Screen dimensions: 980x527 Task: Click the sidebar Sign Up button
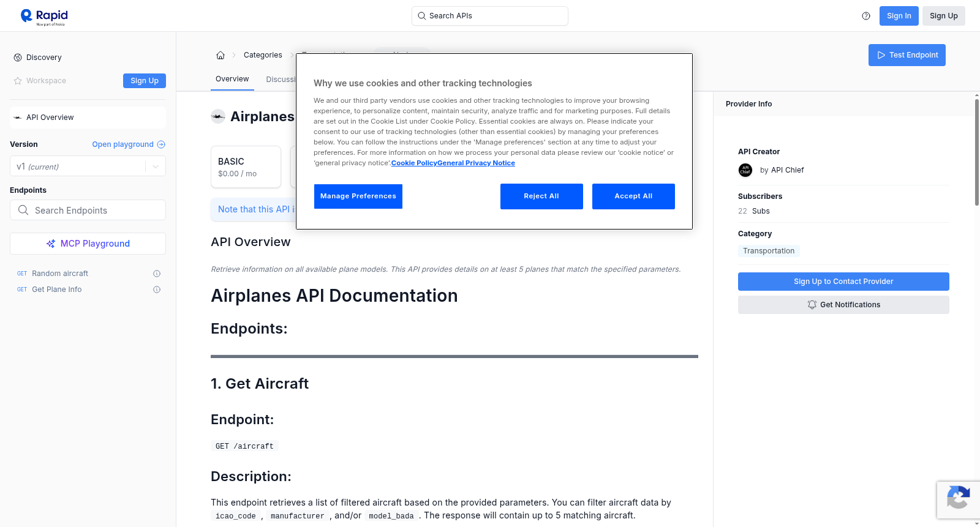click(145, 81)
